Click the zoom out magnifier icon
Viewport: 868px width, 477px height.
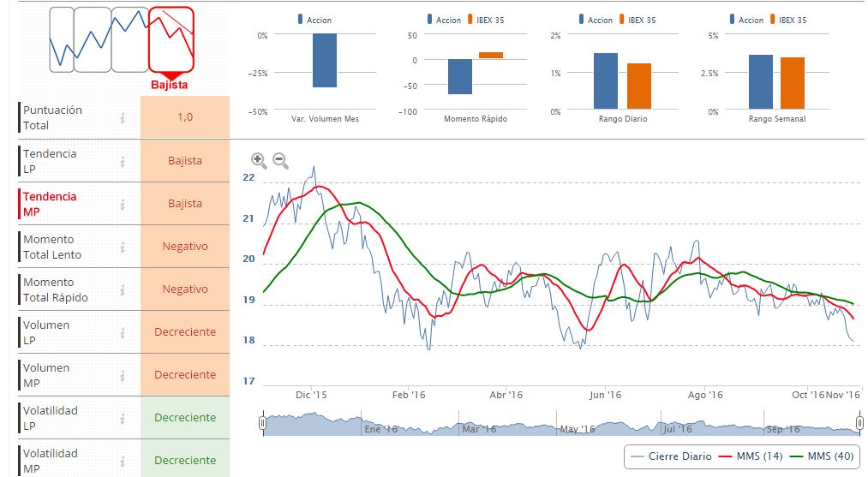[x=280, y=159]
